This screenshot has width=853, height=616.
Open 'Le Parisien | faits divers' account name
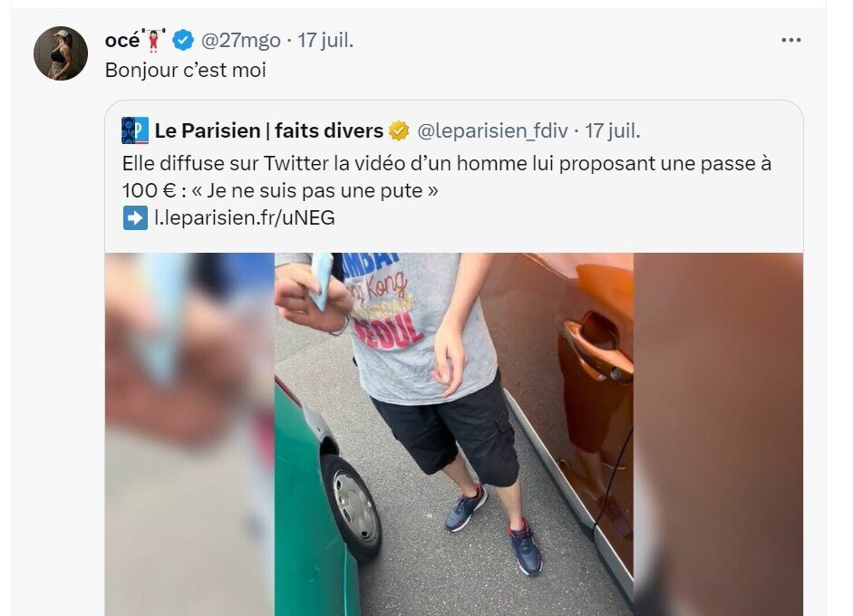tap(268, 130)
